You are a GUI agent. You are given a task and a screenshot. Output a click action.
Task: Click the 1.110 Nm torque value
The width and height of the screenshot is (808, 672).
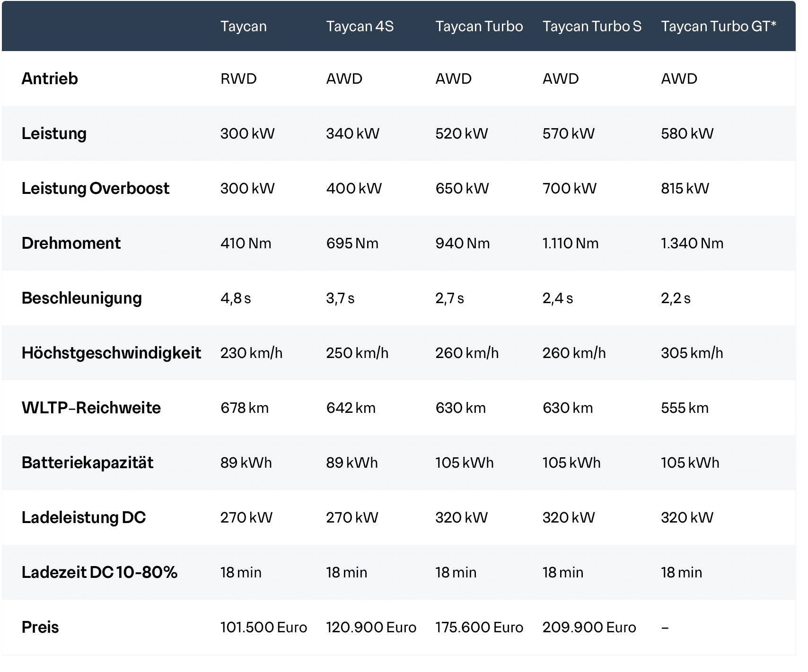571,243
